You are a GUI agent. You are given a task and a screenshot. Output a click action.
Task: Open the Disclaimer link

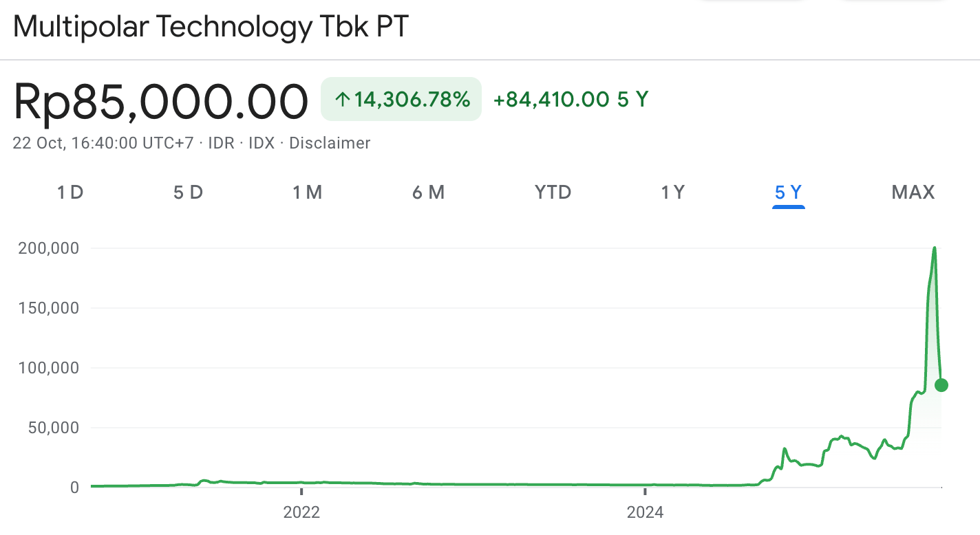coord(330,143)
